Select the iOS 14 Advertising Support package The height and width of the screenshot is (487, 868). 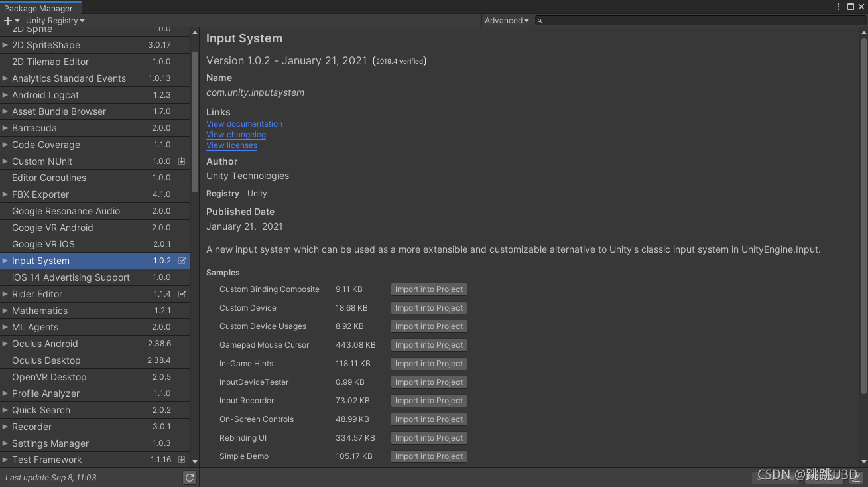click(95, 277)
